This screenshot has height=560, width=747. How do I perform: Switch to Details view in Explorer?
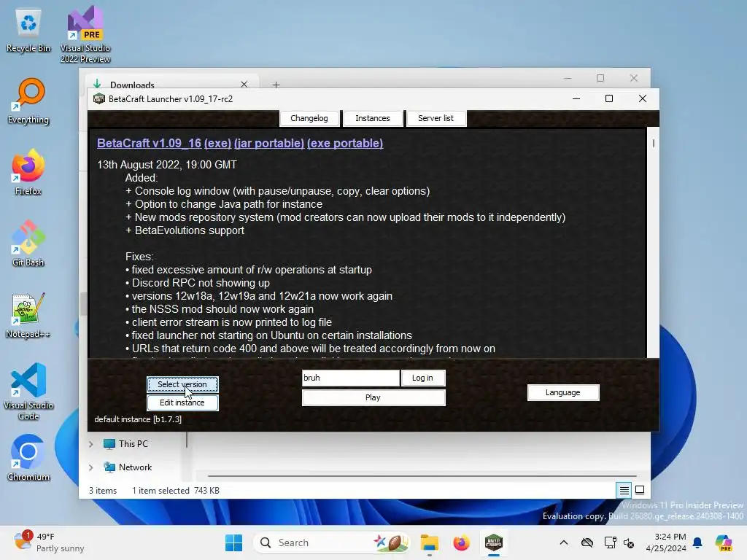click(624, 490)
